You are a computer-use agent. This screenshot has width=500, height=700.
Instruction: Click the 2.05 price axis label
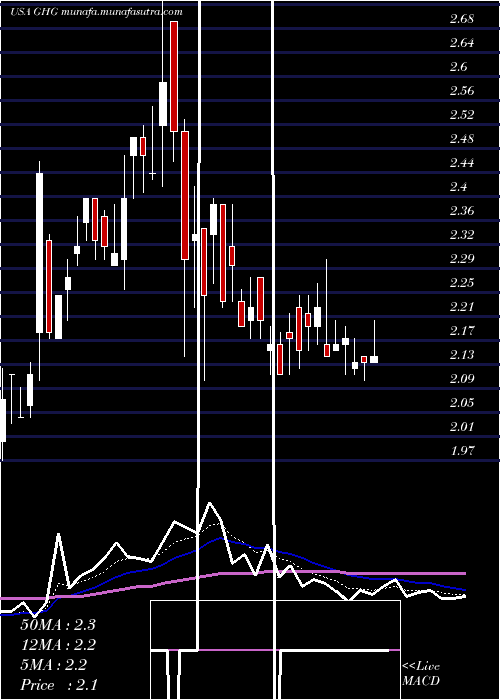(x=462, y=403)
